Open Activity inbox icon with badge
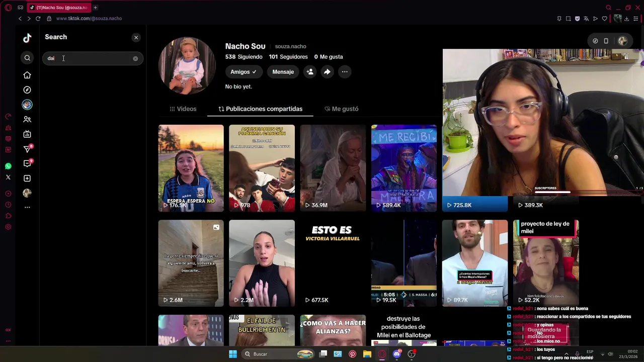 click(27, 163)
